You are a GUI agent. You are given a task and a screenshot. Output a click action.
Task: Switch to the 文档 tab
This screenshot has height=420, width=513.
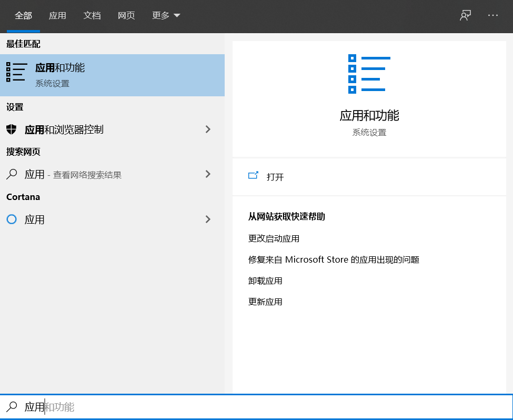[x=92, y=15]
